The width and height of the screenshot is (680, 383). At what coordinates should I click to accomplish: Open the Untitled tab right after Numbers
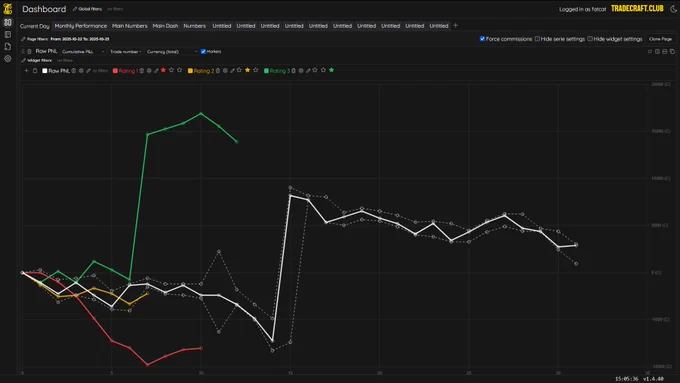222,26
